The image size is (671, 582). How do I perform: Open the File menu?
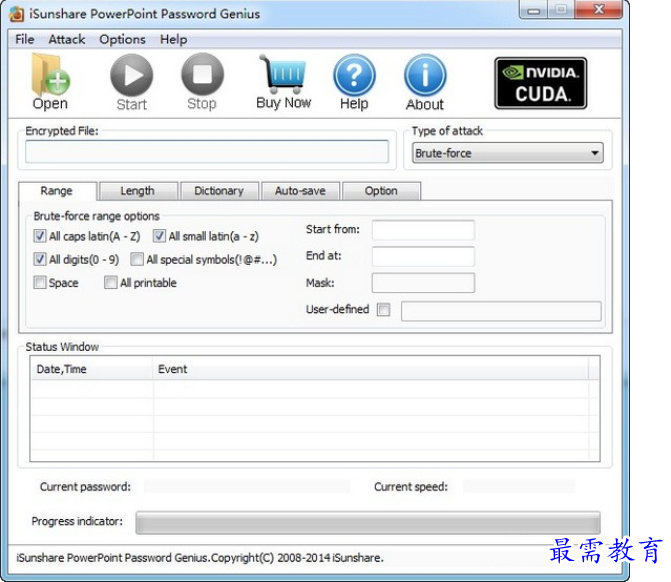(x=24, y=39)
